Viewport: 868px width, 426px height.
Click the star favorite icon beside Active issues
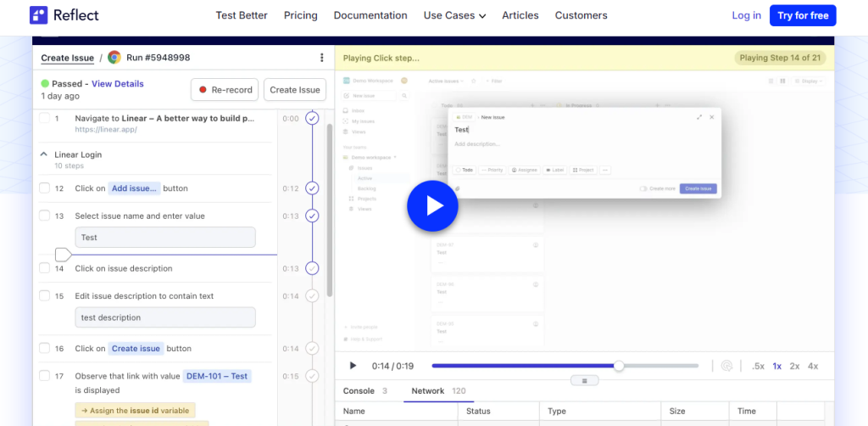(x=474, y=81)
